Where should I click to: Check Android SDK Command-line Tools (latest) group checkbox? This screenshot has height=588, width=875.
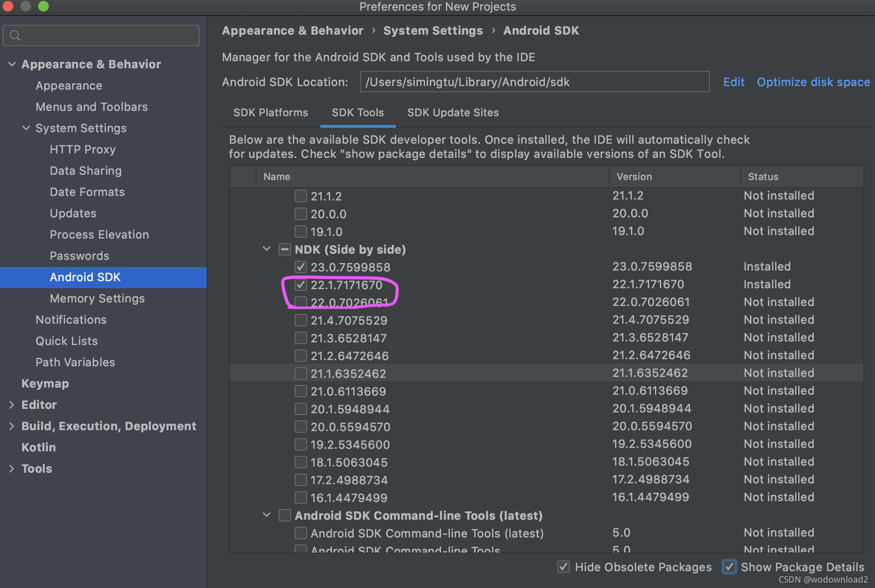(x=284, y=515)
